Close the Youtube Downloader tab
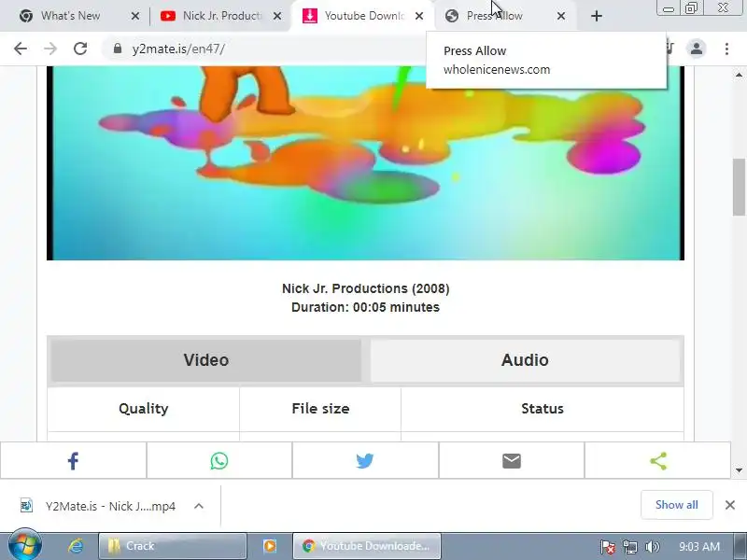The width and height of the screenshot is (747, 560). point(419,16)
